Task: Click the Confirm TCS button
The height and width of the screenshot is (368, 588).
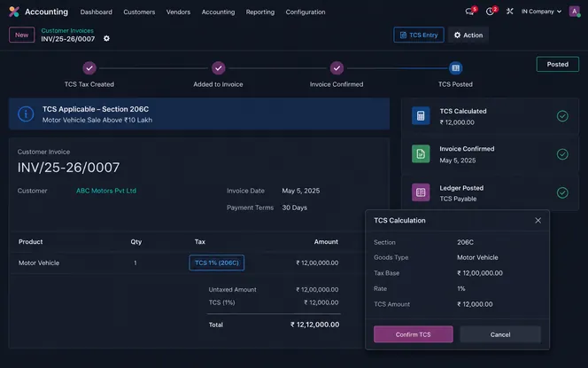Action: [x=414, y=334]
